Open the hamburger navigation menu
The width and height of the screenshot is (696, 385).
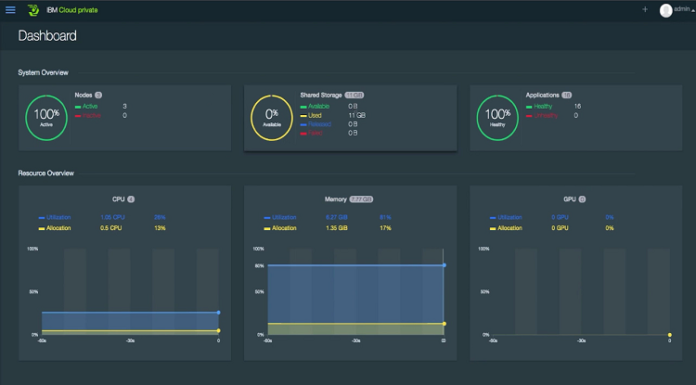tap(10, 10)
